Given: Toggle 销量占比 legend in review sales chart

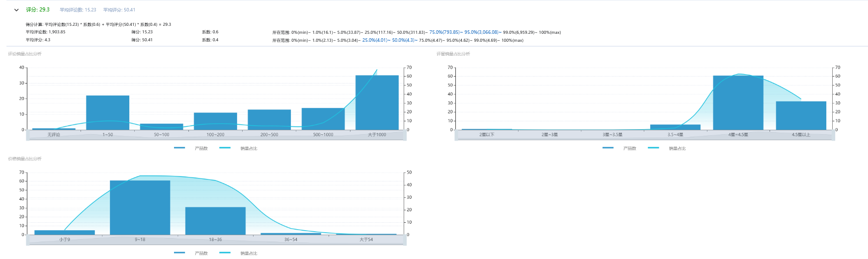Looking at the screenshot, I should coord(238,148).
